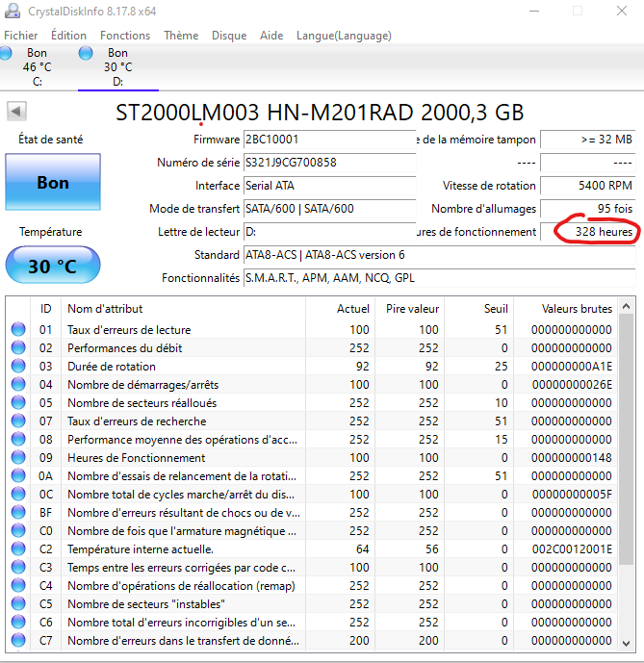Screen dimensions: 644x663
Task: Click raw value 00000000A1E
Action: (571, 367)
